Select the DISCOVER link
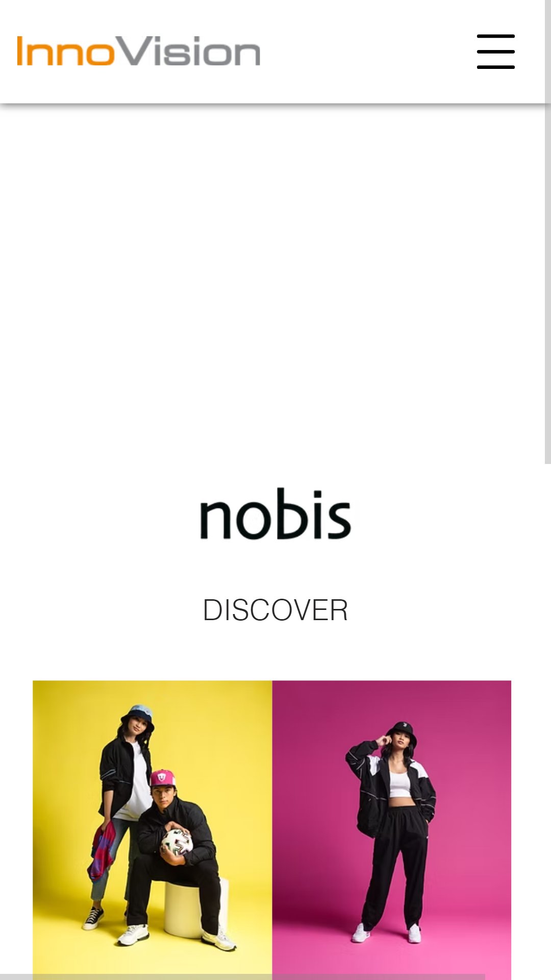 pyautogui.click(x=275, y=610)
